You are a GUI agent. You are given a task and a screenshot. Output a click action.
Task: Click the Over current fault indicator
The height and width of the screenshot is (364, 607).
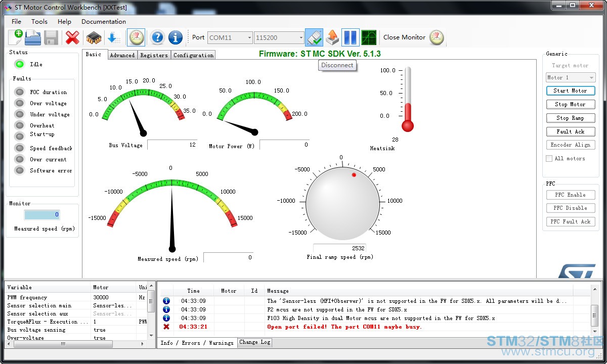[x=20, y=159]
